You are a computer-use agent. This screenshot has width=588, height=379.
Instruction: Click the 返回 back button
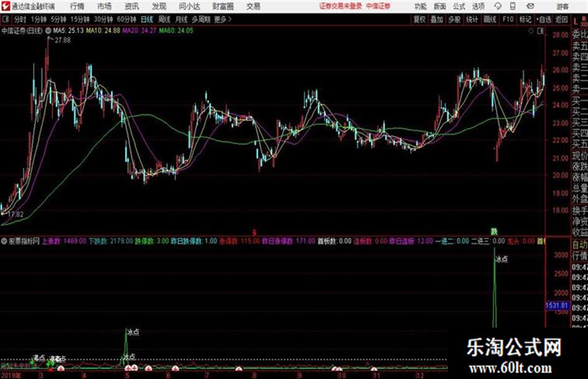coord(561,19)
